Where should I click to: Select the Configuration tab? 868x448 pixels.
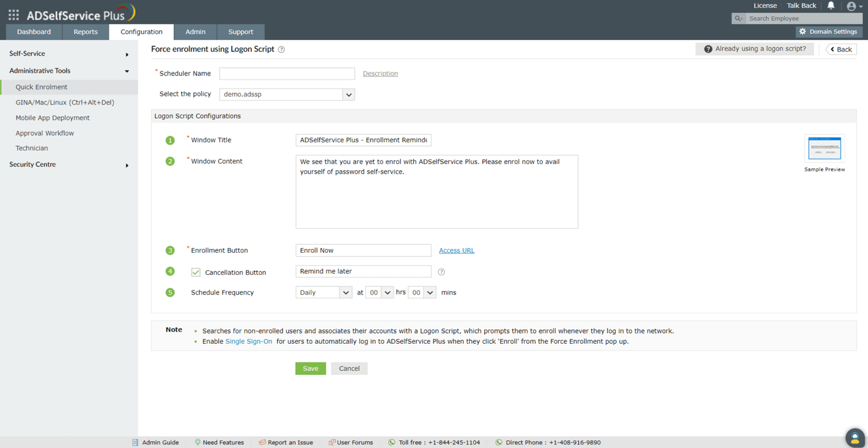[141, 32]
